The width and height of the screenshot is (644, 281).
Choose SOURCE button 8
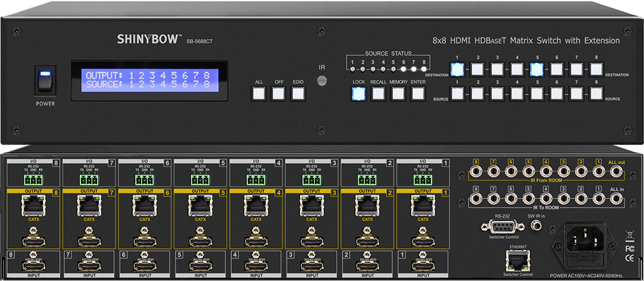(x=596, y=93)
